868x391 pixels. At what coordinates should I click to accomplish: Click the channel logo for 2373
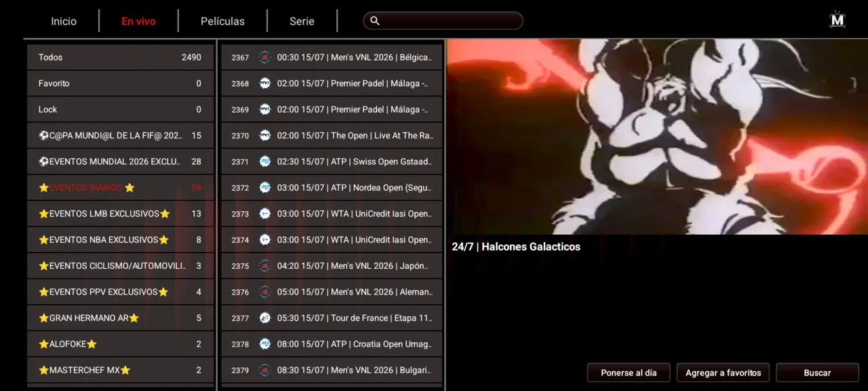click(x=265, y=214)
